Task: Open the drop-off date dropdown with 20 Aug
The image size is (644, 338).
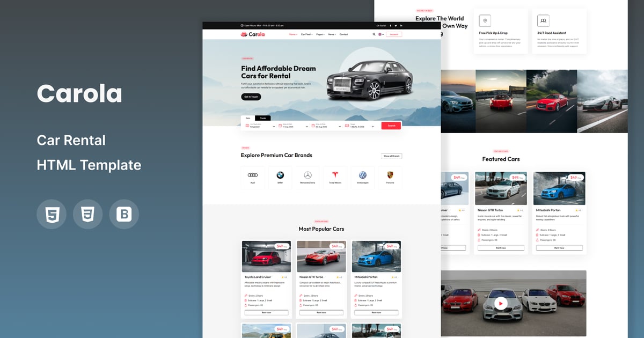Action: (x=326, y=126)
